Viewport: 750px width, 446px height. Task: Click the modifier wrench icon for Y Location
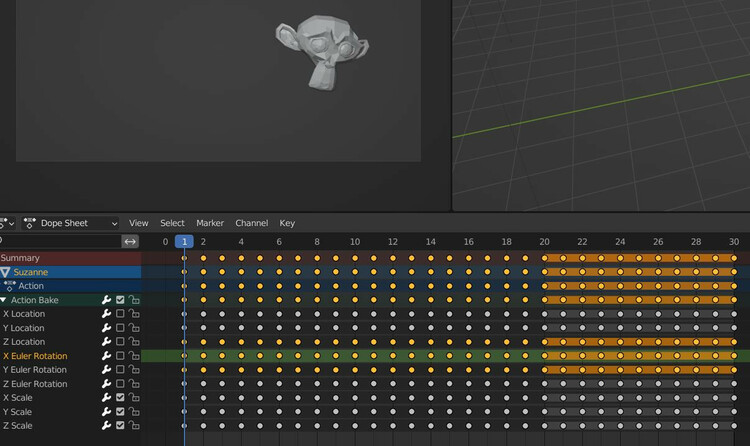(x=106, y=328)
